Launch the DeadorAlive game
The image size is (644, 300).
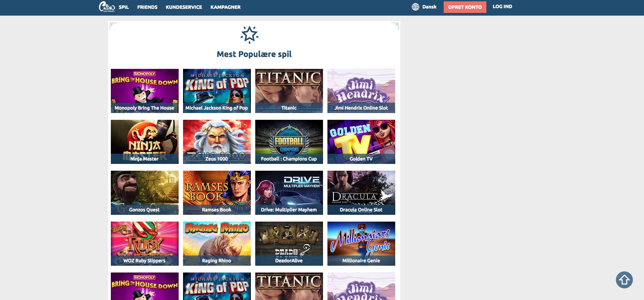pos(289,244)
